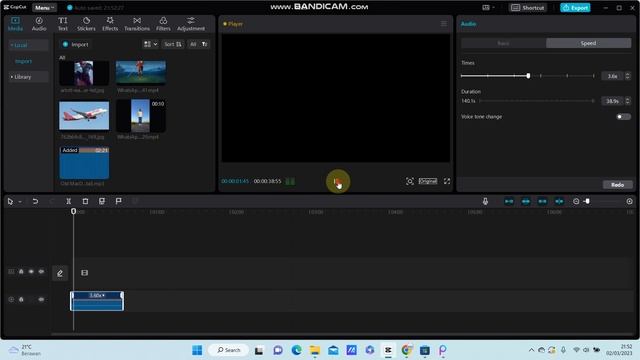Open the Shortcut button
Screen dimensions: 640x360
[x=528, y=8]
